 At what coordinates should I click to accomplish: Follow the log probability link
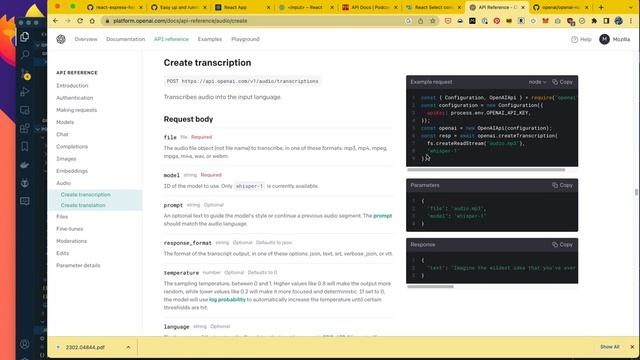(x=227, y=300)
